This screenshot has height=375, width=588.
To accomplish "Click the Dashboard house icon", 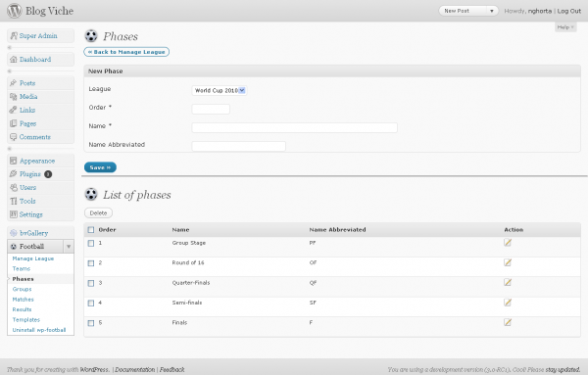I will 14,59.
